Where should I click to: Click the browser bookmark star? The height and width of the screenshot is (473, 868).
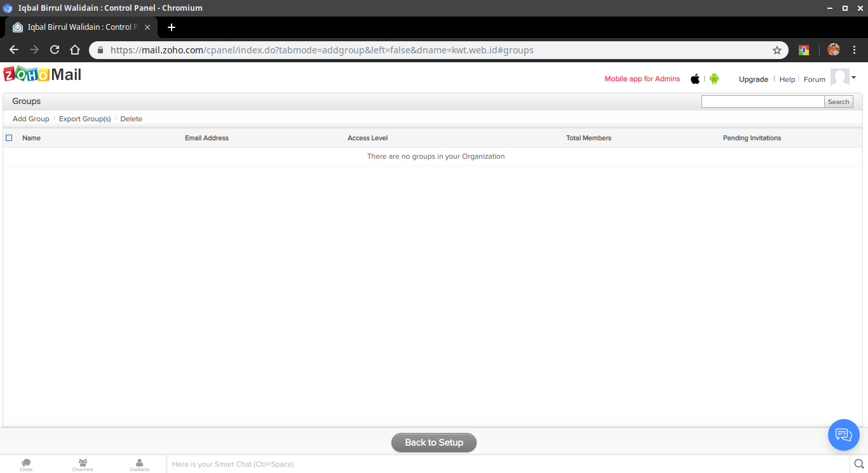click(x=777, y=50)
